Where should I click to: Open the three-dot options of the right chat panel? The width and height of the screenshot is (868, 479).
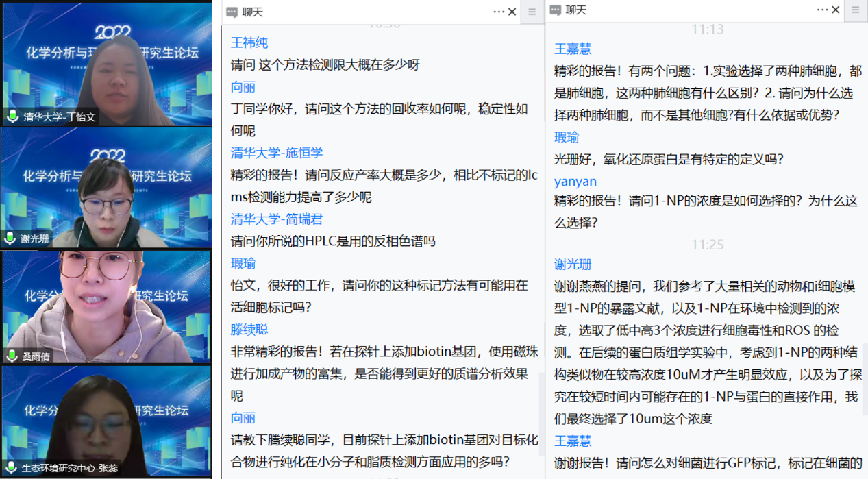tap(822, 10)
